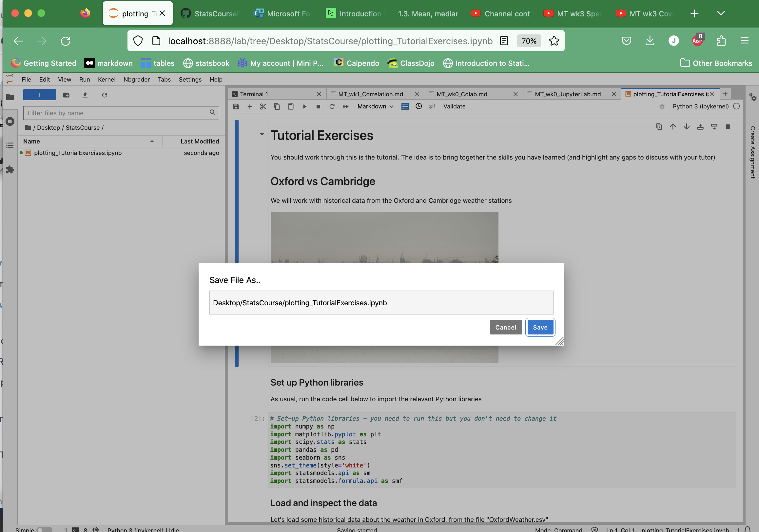Open the Table of Contents sidebar icon
Image resolution: width=759 pixels, height=532 pixels.
10,145
